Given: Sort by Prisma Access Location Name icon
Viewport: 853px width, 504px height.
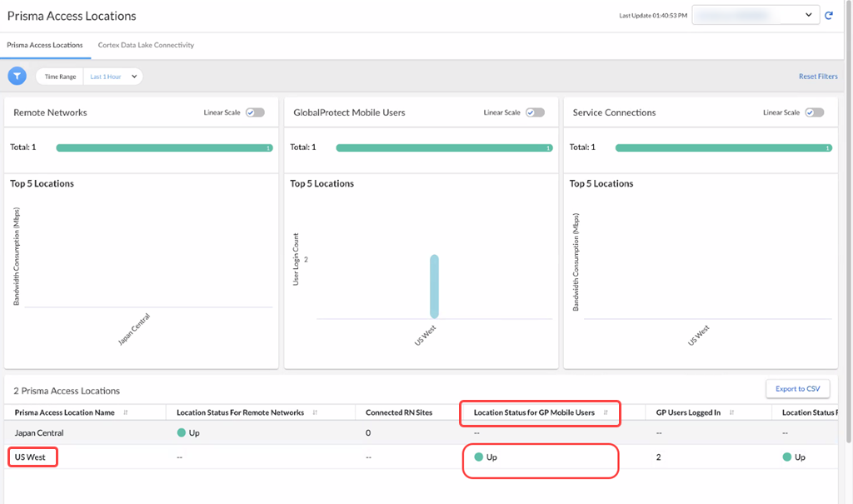Looking at the screenshot, I should [x=126, y=412].
